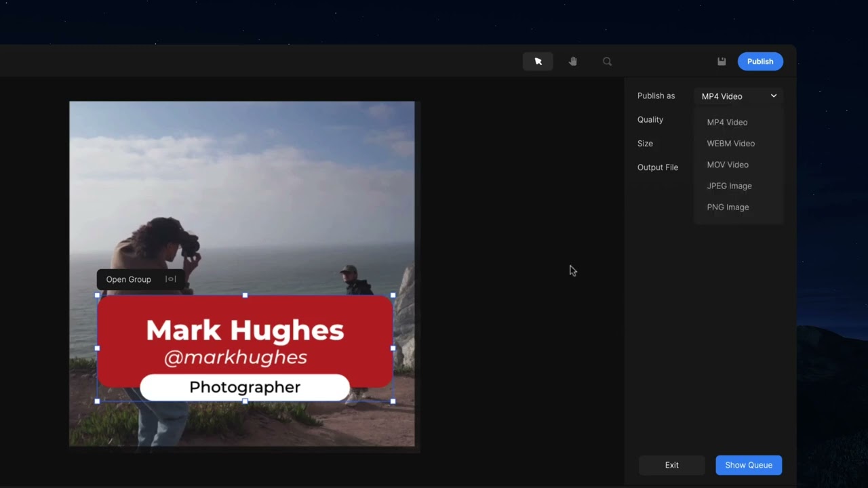Select JPEG Image export option

coord(729,186)
